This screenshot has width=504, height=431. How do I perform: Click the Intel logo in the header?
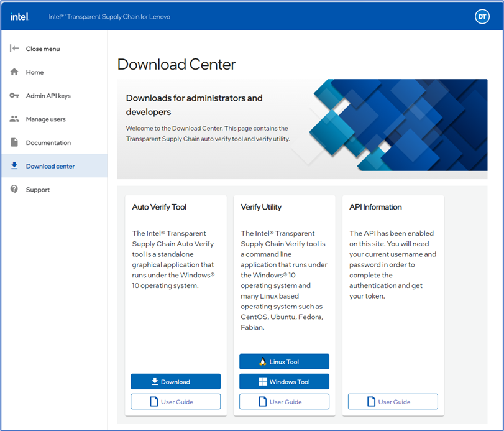pyautogui.click(x=20, y=17)
